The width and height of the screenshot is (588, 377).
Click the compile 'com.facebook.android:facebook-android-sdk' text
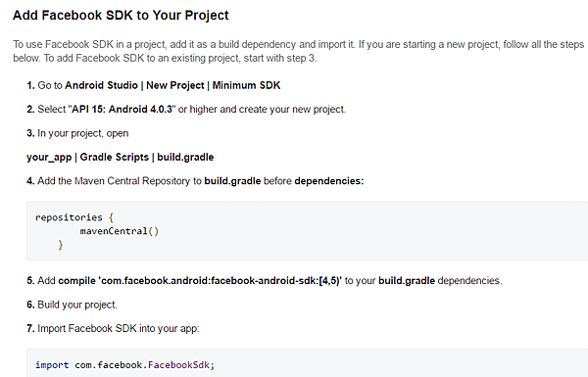(x=200, y=281)
